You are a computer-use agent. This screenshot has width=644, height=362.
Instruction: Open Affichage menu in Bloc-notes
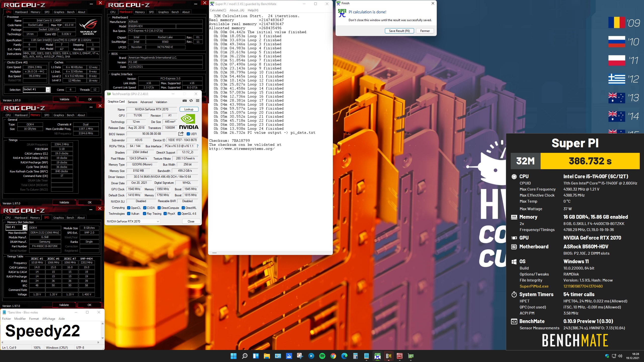coord(49,319)
